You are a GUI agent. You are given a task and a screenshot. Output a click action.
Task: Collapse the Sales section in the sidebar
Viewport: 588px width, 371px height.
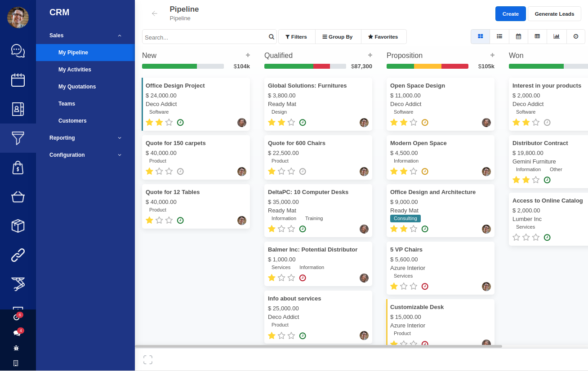120,35
